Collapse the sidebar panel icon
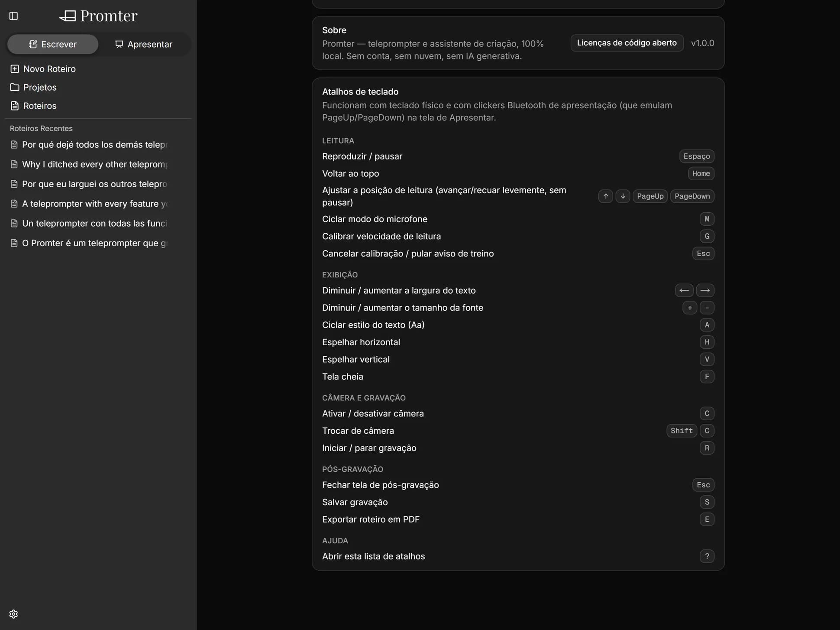 click(13, 16)
